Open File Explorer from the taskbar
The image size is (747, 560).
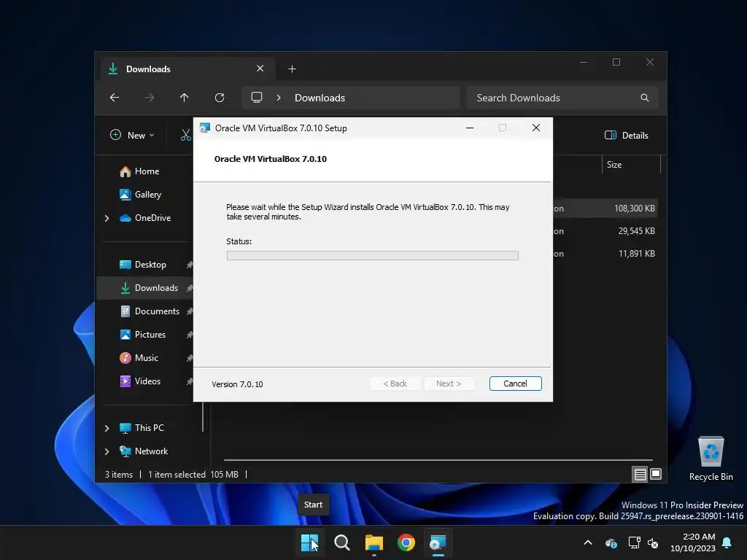coord(374,542)
